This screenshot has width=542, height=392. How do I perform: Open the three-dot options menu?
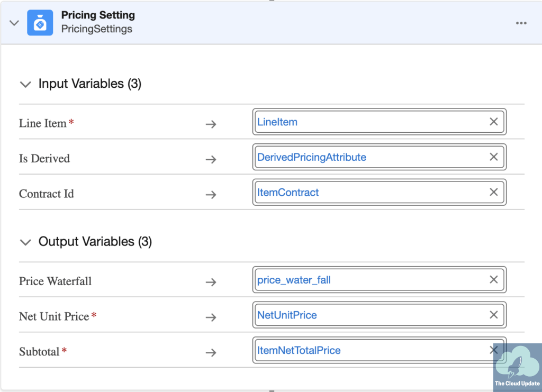click(x=521, y=23)
